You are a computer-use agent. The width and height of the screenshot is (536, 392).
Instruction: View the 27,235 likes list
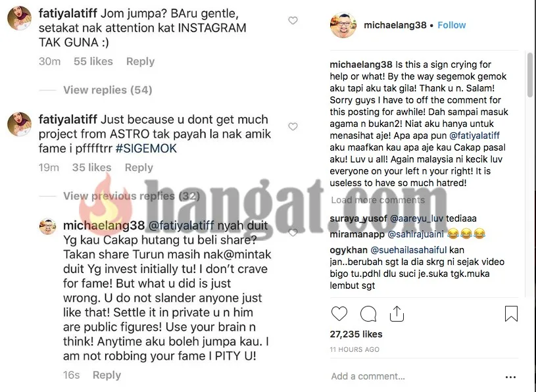[356, 334]
